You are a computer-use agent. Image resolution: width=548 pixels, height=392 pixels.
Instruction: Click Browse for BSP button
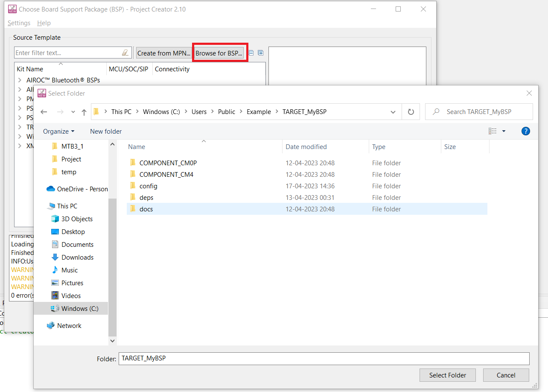pyautogui.click(x=219, y=53)
